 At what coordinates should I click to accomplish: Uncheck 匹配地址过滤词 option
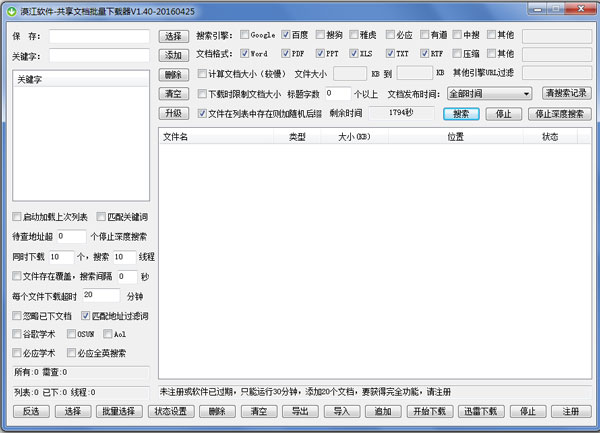tap(85, 316)
